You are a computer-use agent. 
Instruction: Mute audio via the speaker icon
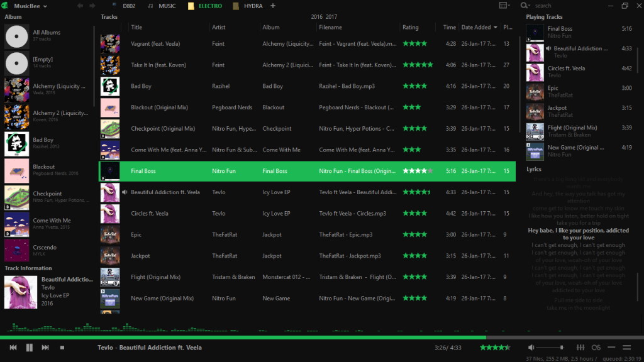coord(530,347)
